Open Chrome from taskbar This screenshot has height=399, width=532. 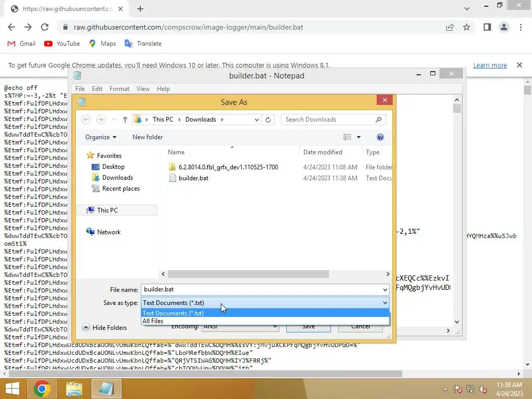click(42, 389)
